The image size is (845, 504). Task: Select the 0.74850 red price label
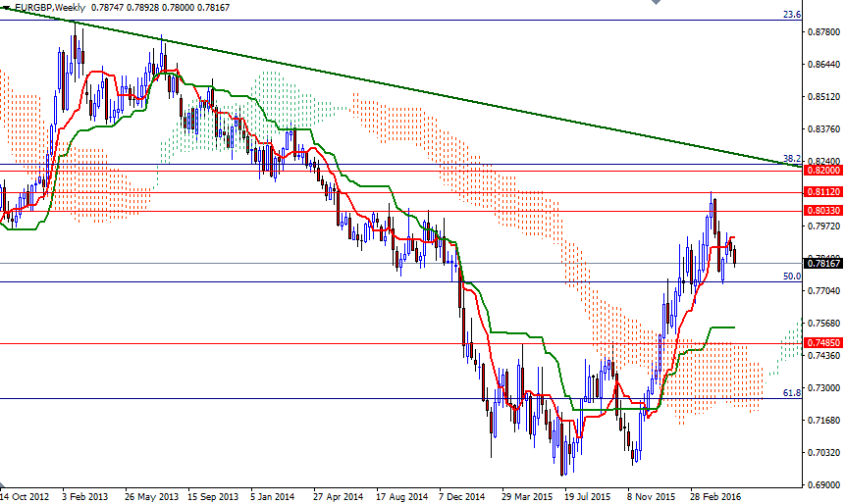point(824,342)
